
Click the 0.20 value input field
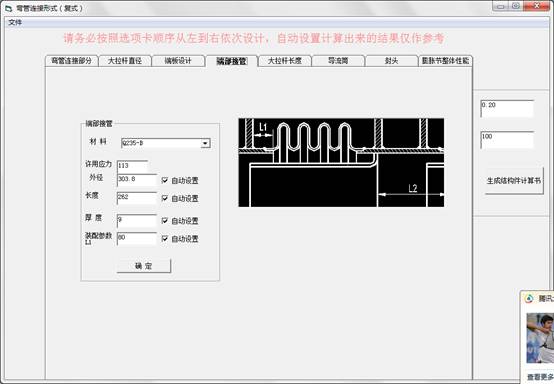pyautogui.click(x=507, y=108)
